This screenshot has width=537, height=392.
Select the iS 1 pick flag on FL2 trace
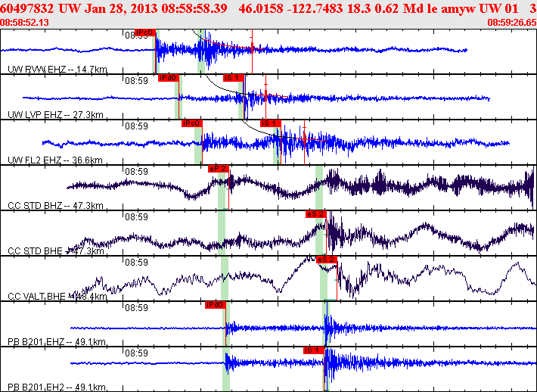pos(271,123)
